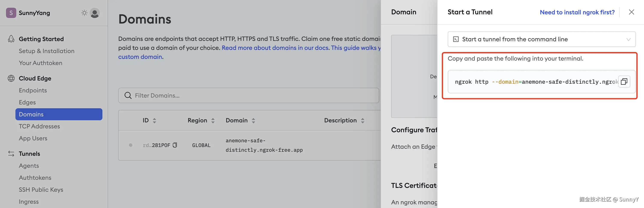Open the Endpoints menu item
The width and height of the screenshot is (644, 208).
pyautogui.click(x=33, y=90)
